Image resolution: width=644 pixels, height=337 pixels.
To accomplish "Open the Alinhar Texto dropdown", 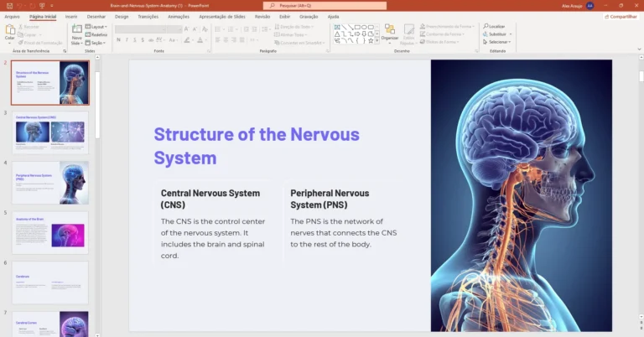I will tap(291, 35).
